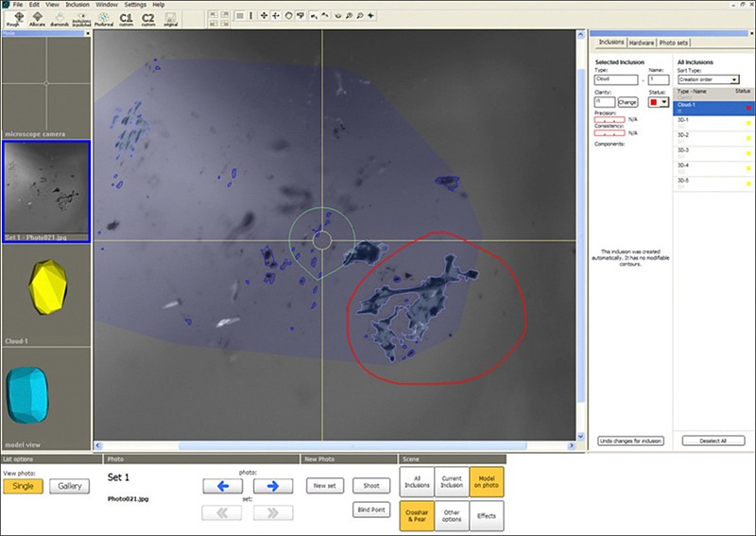Adjust the Precision slider
Viewport: 756px width, 536px height.
[611, 120]
